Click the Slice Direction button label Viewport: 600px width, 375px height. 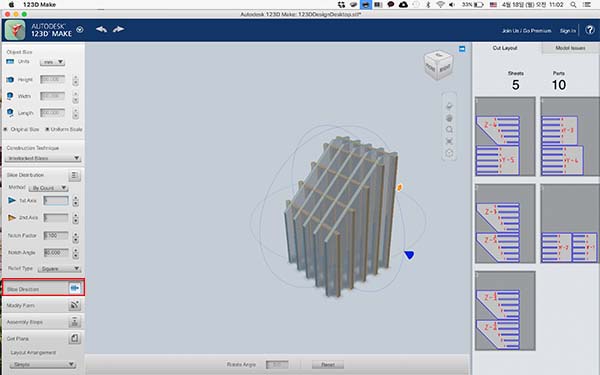[23, 289]
